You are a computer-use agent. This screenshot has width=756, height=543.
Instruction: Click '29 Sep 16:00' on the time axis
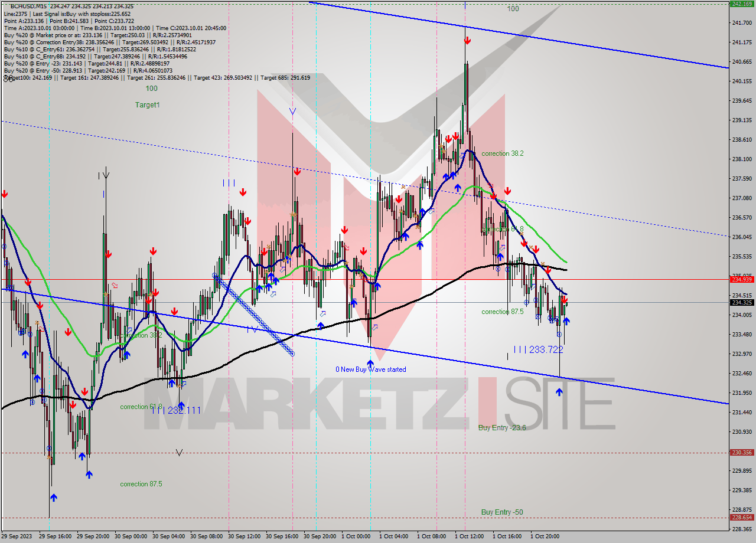(x=55, y=537)
